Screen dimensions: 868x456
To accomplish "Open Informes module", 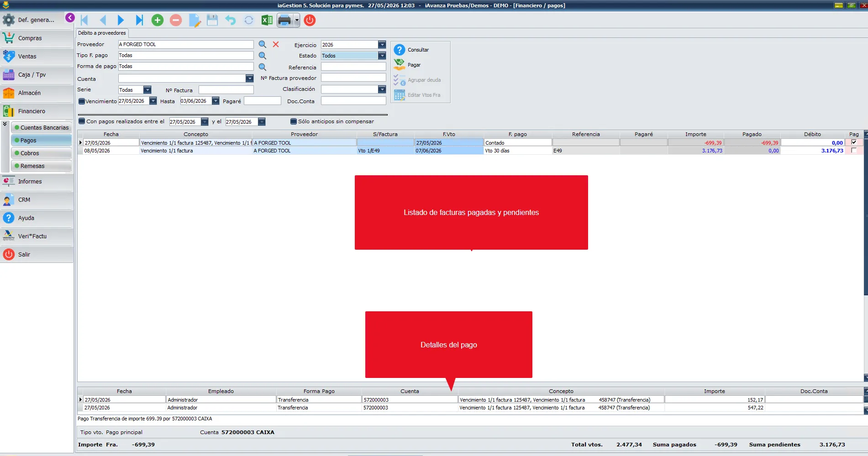I will [37, 182].
